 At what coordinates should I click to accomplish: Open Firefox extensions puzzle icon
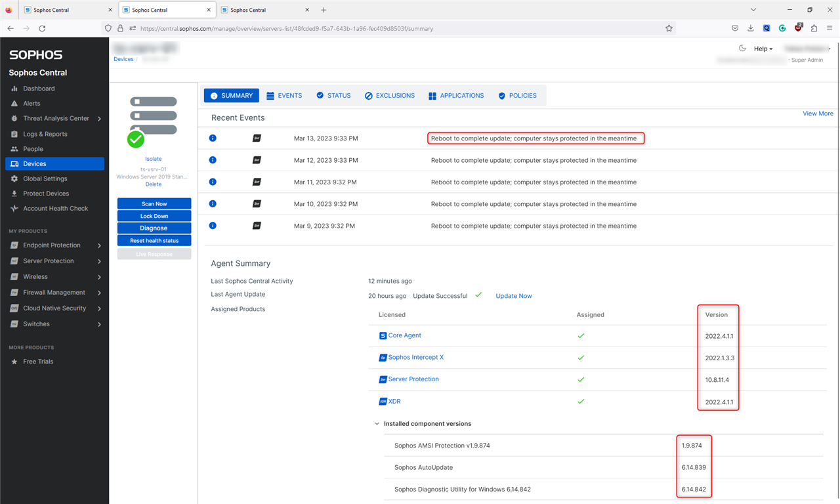(x=814, y=28)
